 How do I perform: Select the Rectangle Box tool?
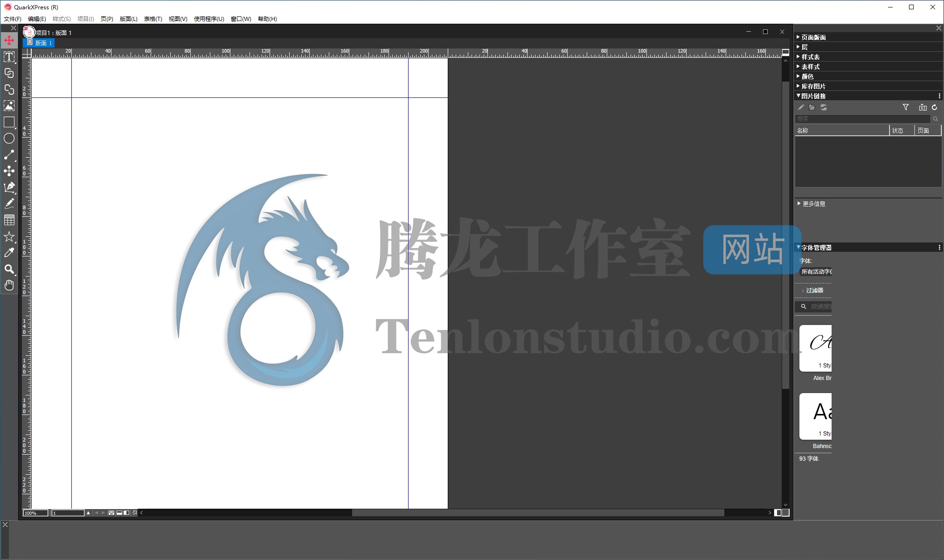(9, 122)
